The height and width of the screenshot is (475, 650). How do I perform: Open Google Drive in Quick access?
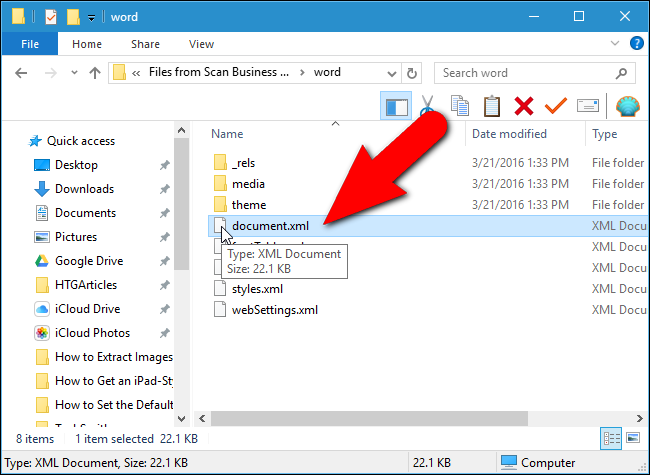89,261
